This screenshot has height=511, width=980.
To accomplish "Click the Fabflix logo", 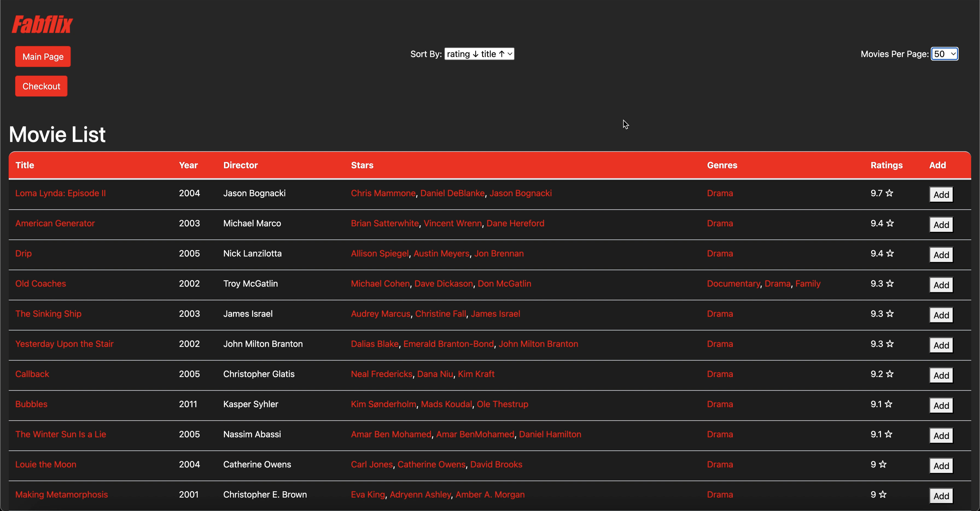I will coord(42,24).
